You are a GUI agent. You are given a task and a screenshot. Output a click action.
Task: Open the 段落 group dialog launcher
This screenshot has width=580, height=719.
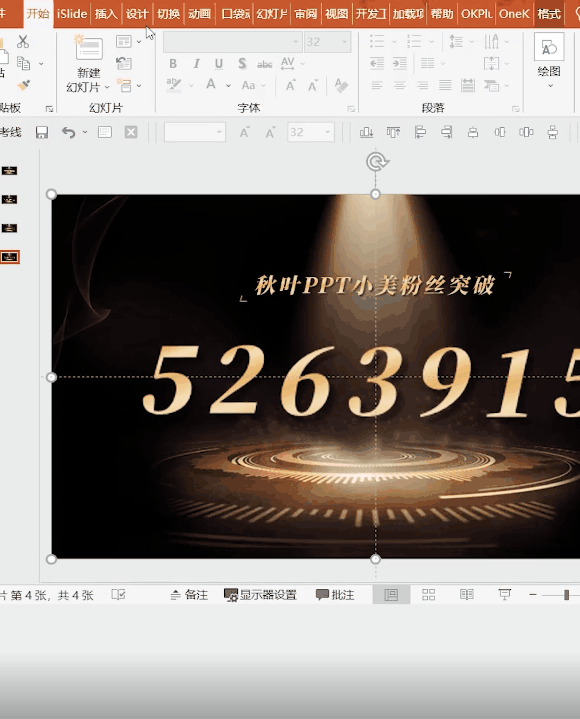(516, 109)
